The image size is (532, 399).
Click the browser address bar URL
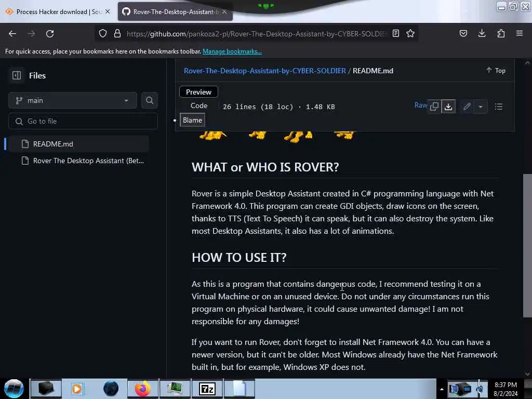[x=256, y=34]
